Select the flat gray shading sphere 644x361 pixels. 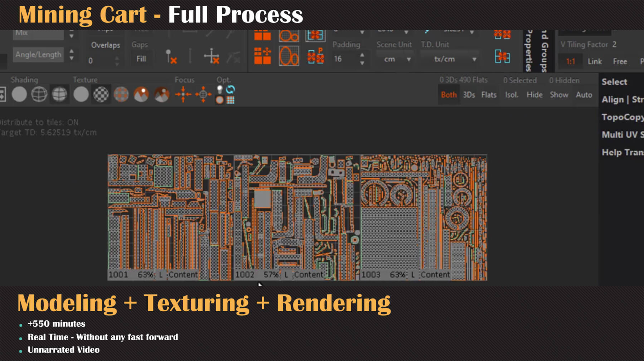tap(19, 95)
